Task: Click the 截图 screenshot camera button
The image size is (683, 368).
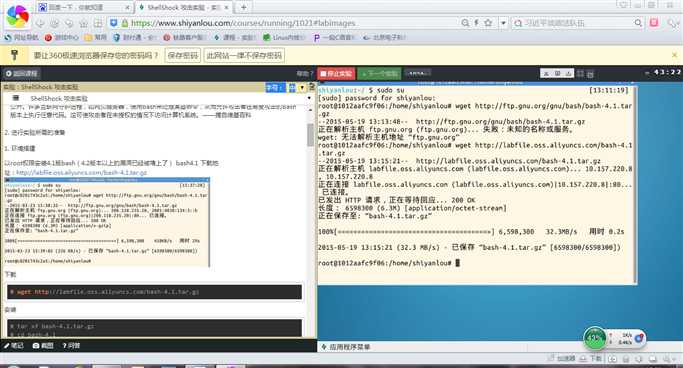Action: [x=43, y=345]
